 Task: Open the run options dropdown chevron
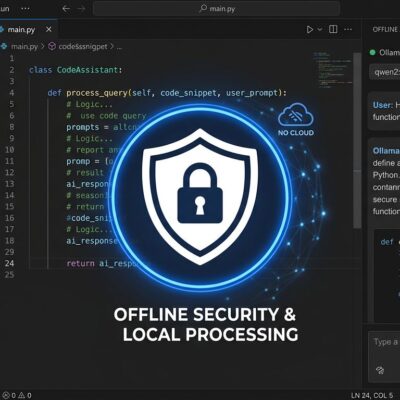point(320,29)
